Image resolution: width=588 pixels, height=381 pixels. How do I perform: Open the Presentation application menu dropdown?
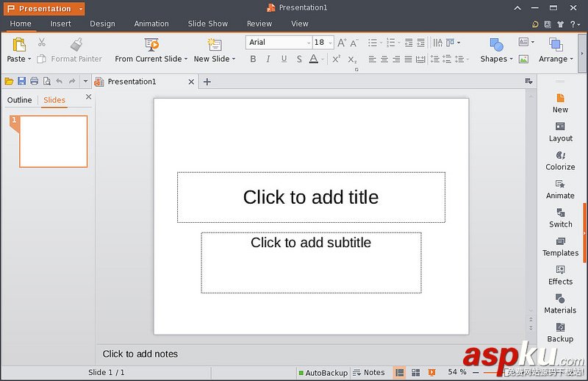[x=81, y=9]
